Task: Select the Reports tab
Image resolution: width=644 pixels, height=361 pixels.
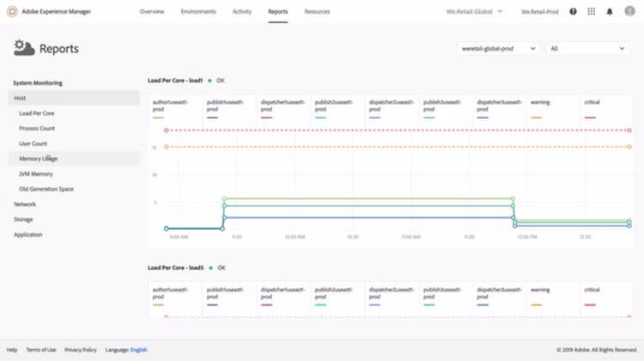Action: tap(277, 11)
